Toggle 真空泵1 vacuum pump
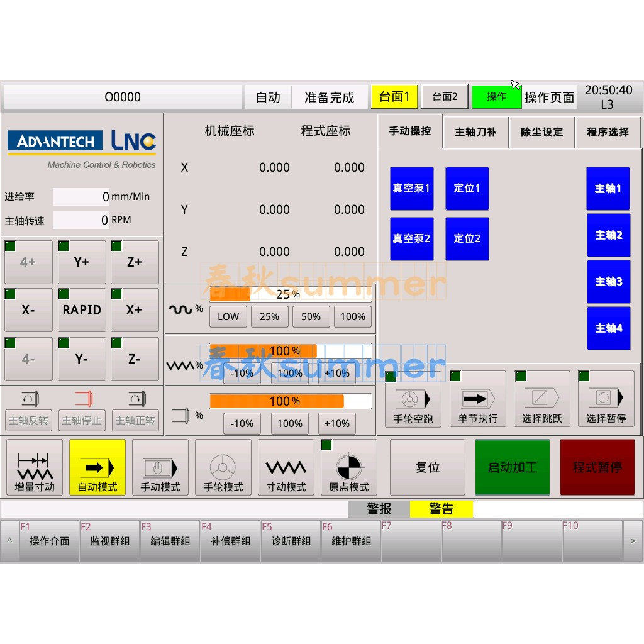This screenshot has width=644, height=644. (411, 188)
